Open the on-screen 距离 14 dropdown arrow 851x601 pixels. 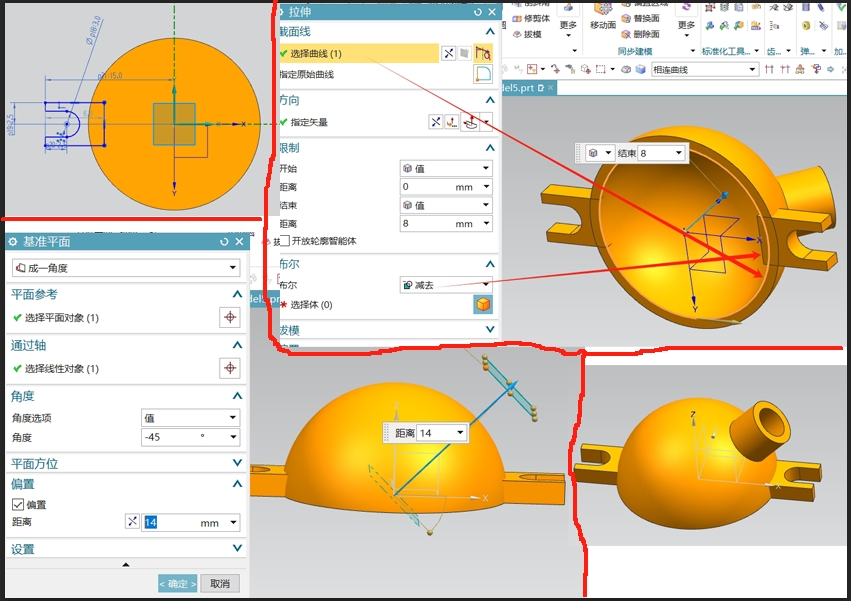(460, 433)
